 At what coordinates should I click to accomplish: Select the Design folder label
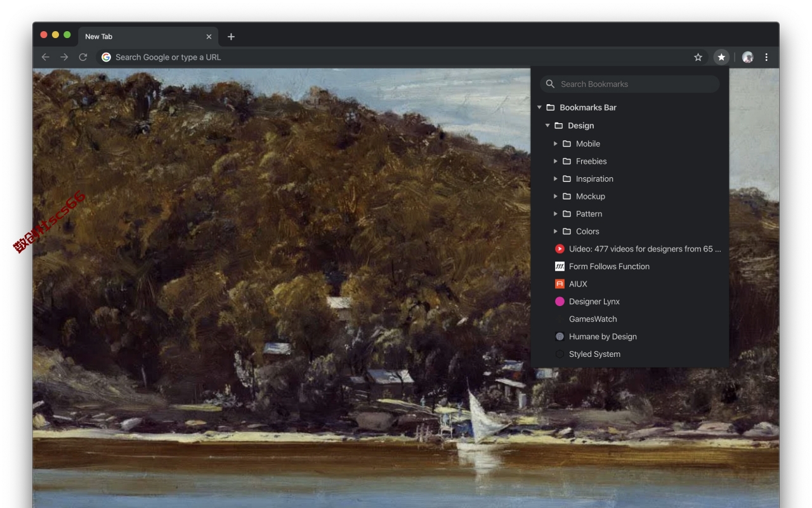[x=581, y=126]
